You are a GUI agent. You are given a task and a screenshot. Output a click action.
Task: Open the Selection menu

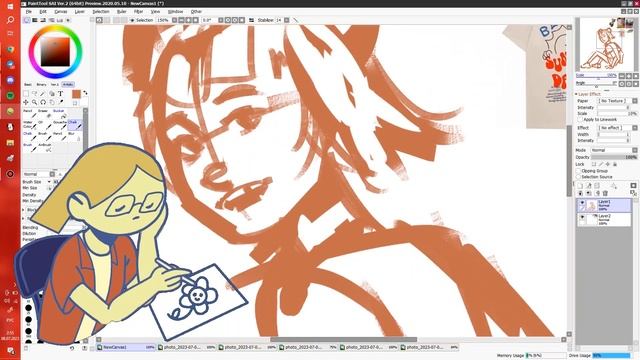(101, 12)
